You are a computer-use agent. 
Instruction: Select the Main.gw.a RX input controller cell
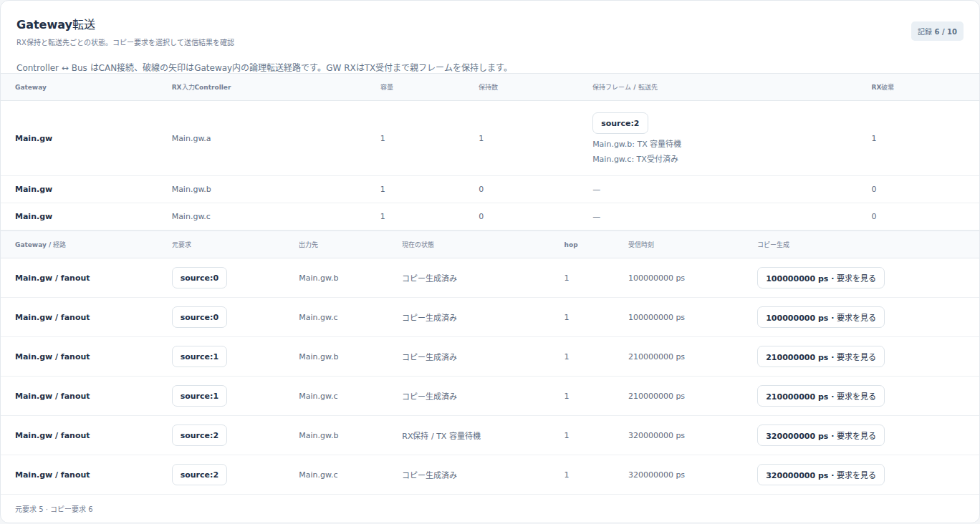191,138
